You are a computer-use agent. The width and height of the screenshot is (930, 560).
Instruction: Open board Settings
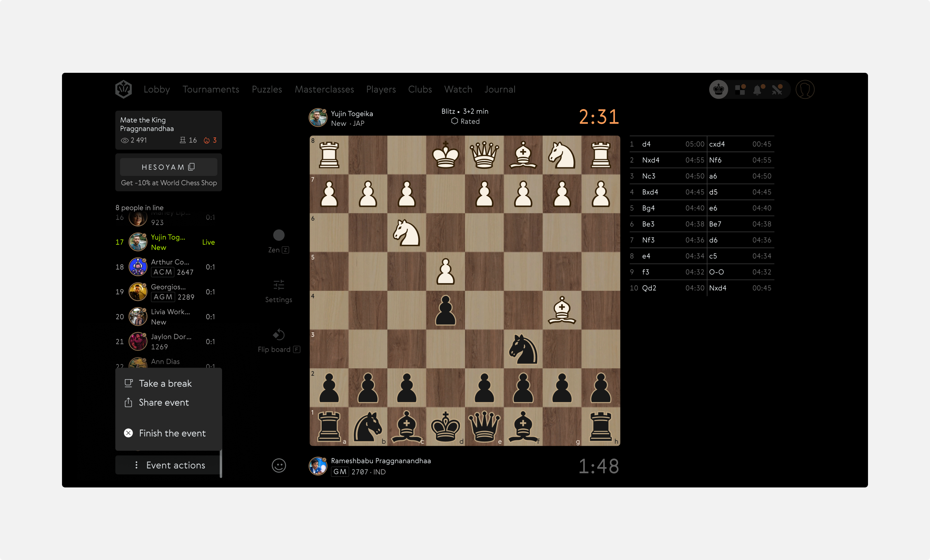point(279,285)
